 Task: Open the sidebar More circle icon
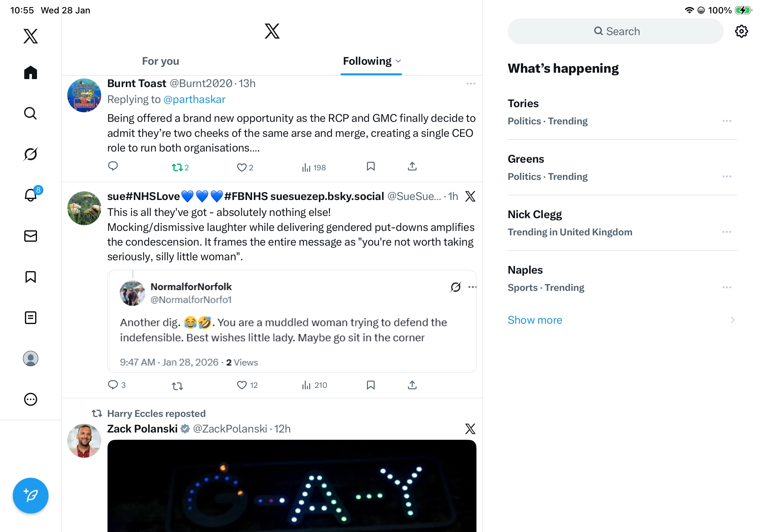click(31, 399)
